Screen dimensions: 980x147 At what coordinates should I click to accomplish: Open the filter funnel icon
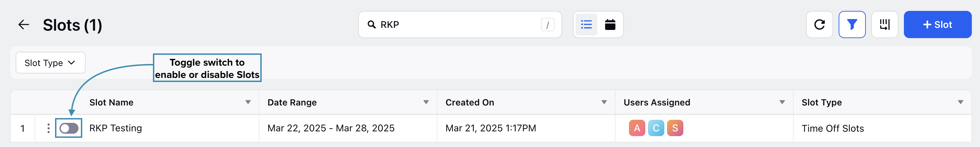(x=852, y=25)
